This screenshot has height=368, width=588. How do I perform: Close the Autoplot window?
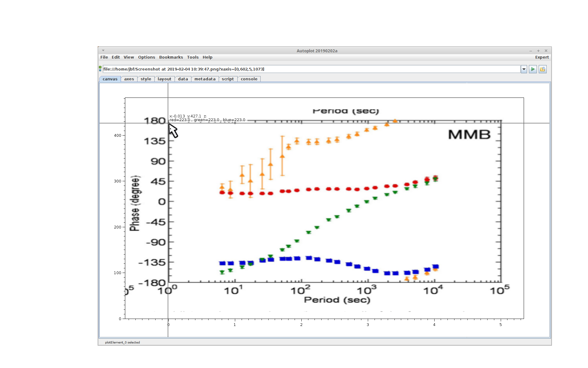click(546, 51)
